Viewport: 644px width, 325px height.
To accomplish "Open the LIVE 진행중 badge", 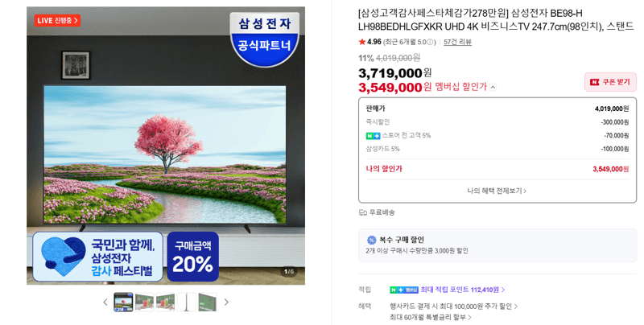I will click(x=57, y=20).
